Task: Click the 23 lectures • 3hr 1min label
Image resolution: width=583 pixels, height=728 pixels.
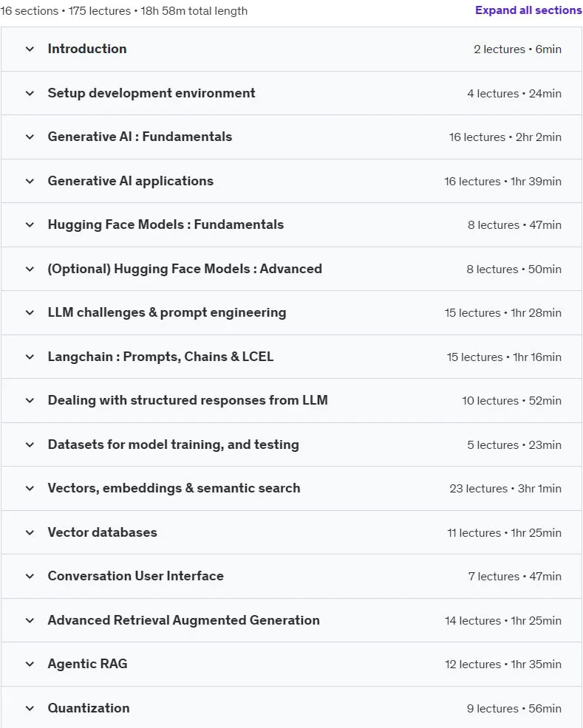Action: coord(505,489)
